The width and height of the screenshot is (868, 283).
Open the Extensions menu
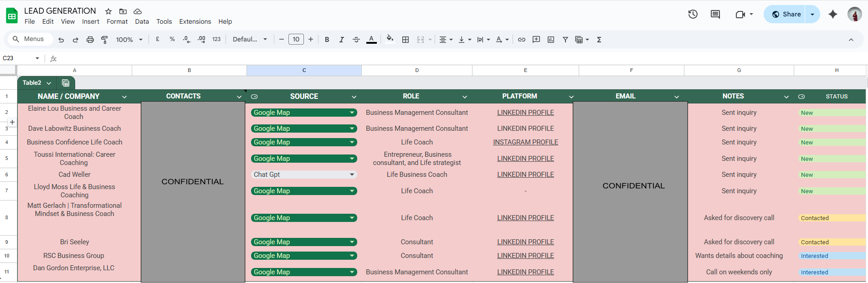click(x=195, y=21)
